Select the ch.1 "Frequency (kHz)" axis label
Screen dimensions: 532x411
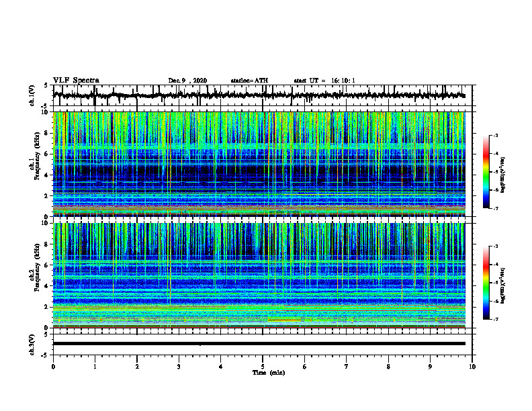coord(37,156)
